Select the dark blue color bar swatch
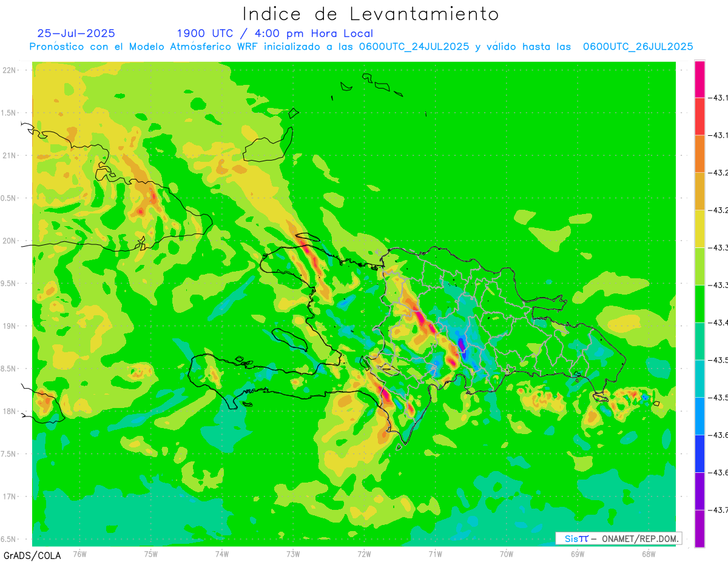728x562 pixels. click(x=699, y=453)
